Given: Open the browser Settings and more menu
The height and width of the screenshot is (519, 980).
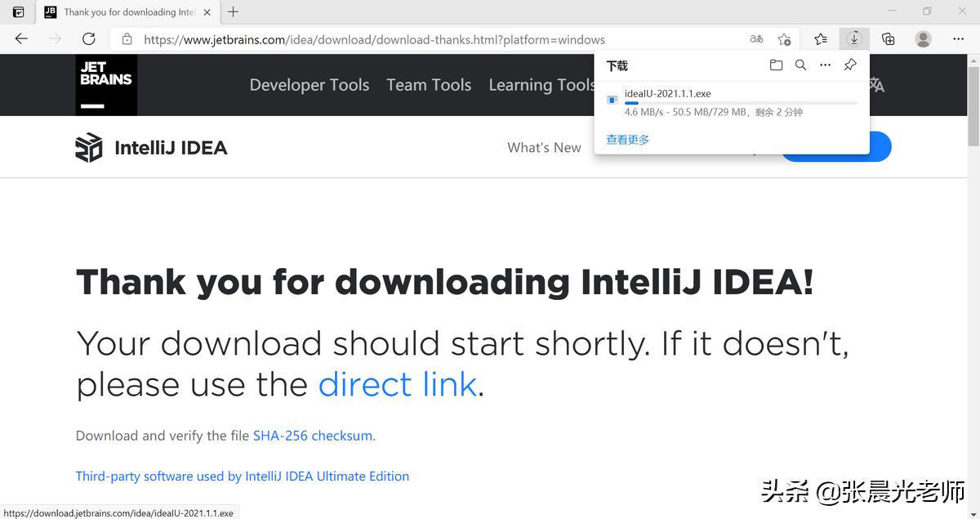Looking at the screenshot, I should (x=958, y=38).
